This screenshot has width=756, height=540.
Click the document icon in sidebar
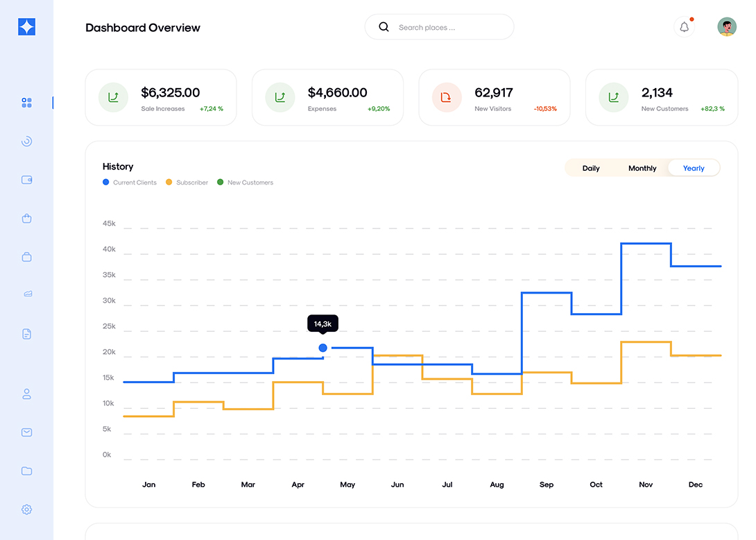coord(26,334)
